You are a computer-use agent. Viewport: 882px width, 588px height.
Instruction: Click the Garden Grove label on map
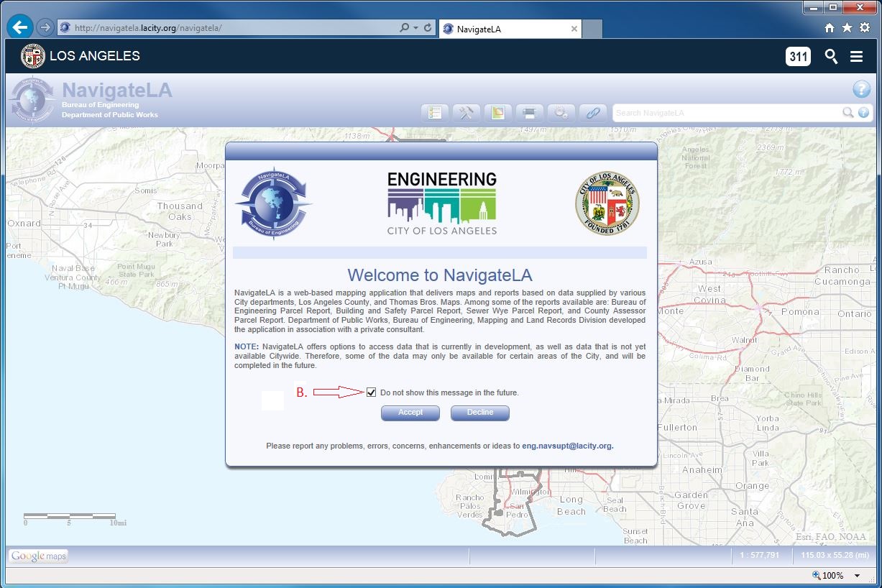691,500
